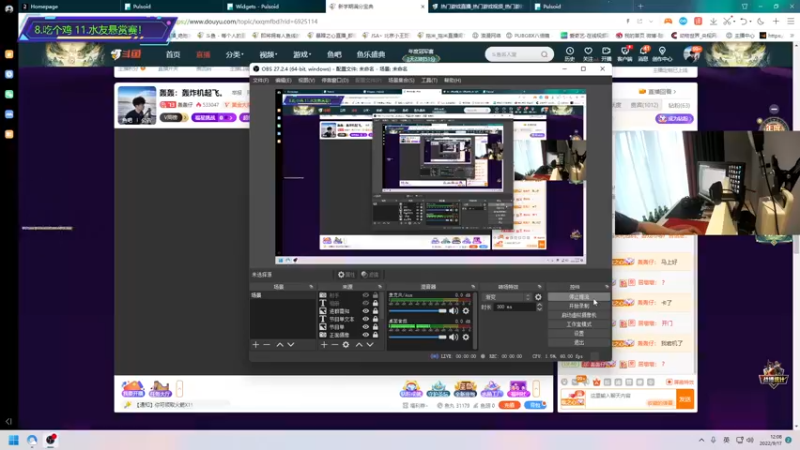The image size is (800, 450).
Task: Toggle visibility of second text source
Action: coord(365,303)
